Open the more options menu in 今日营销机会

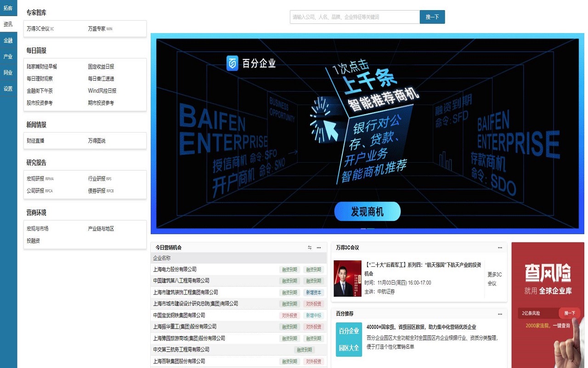coord(319,248)
